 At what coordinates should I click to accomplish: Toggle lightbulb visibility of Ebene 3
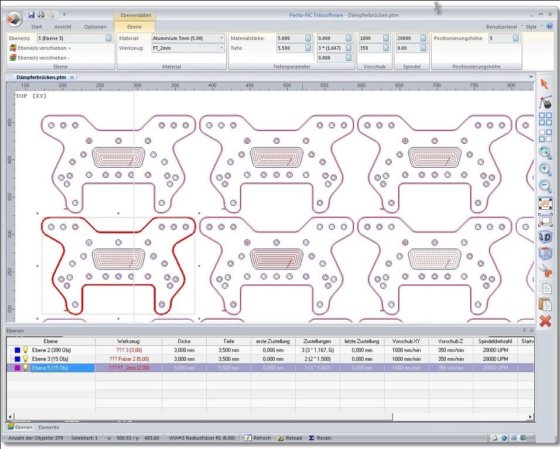coord(25,359)
